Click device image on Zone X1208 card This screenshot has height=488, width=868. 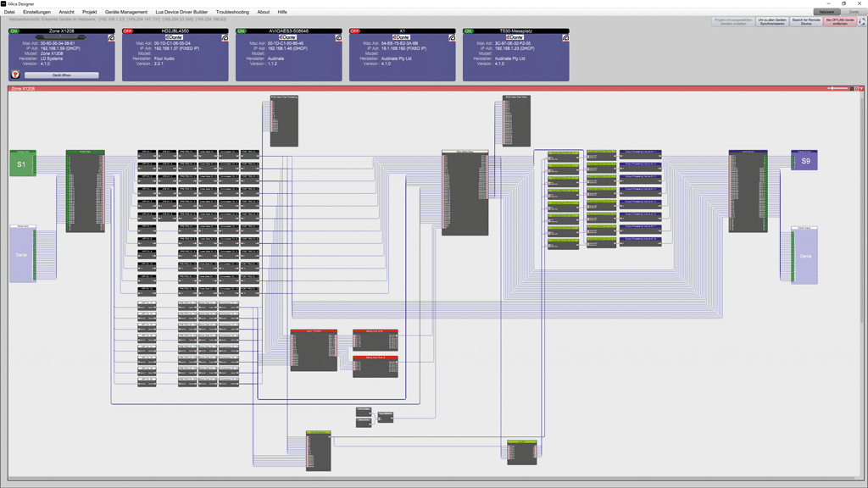tap(61, 37)
